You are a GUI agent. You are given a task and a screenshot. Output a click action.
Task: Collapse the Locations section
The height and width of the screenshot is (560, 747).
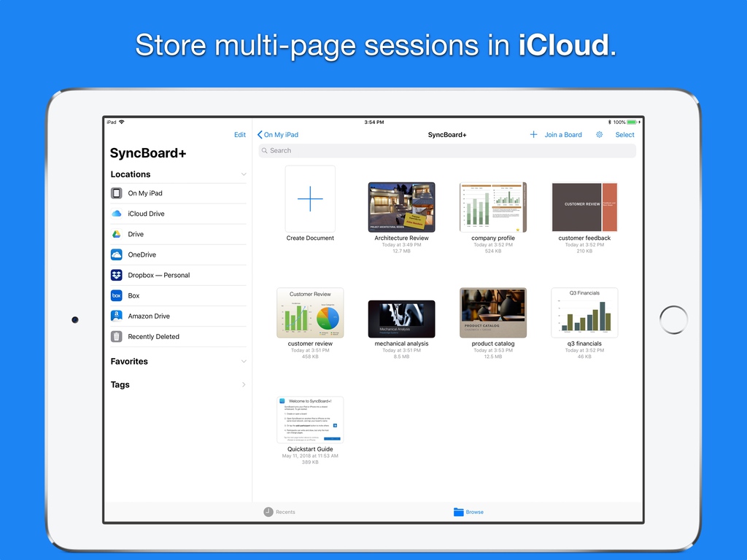point(244,174)
